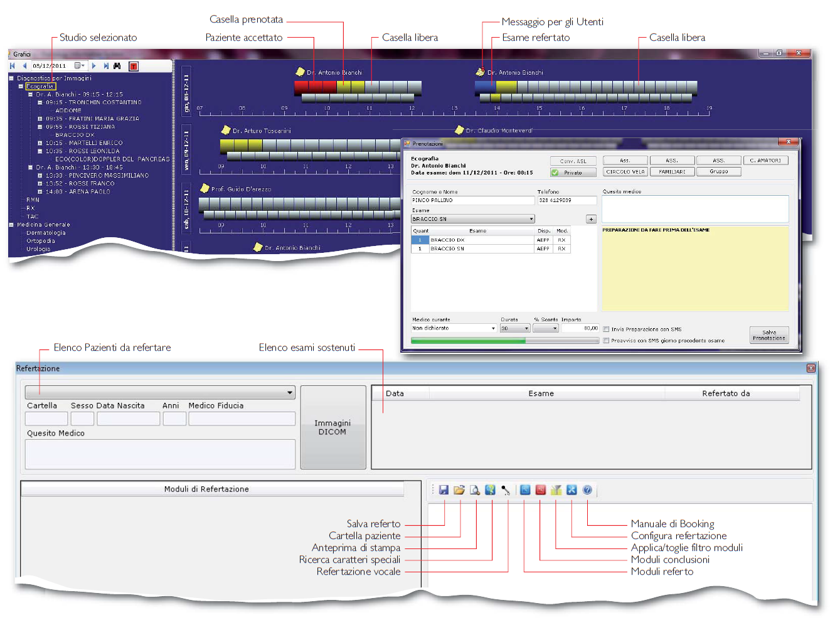Jump to last date with the skip-forward arrow

coord(105,66)
